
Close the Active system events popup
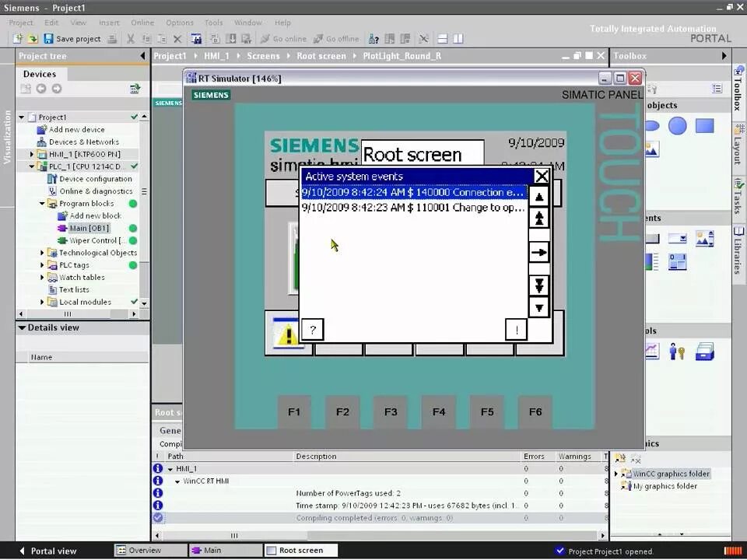(542, 177)
